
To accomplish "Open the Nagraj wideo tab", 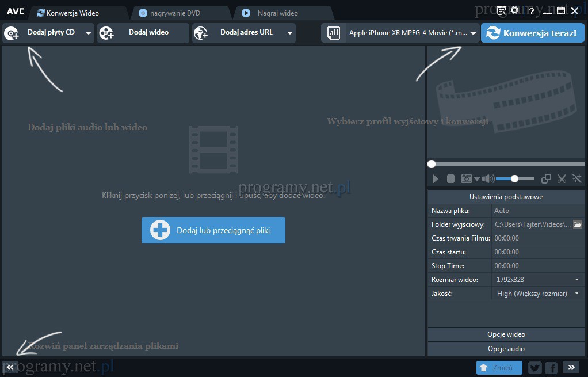I will pos(277,13).
